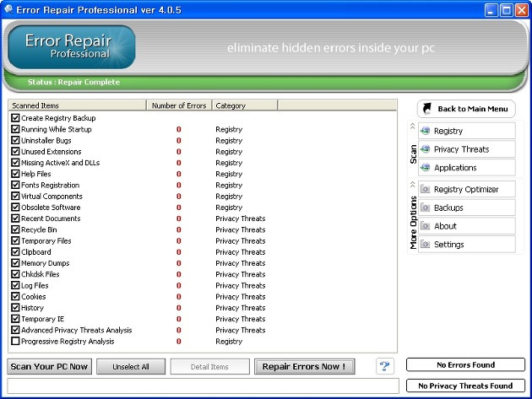532x399 pixels.
Task: Minimize the Error Repair Professional window
Action: (491, 10)
